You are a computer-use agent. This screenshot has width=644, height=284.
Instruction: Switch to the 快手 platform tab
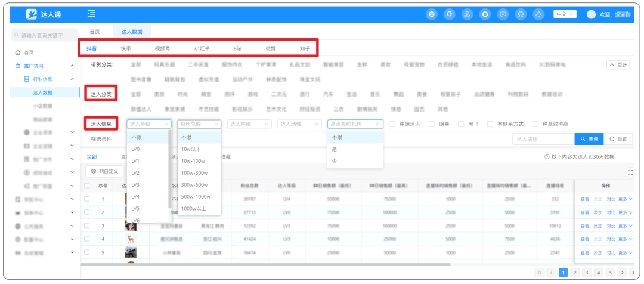(126, 48)
